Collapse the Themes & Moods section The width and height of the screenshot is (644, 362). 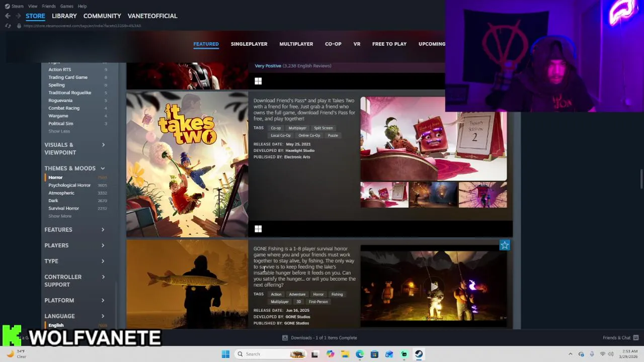click(x=75, y=168)
